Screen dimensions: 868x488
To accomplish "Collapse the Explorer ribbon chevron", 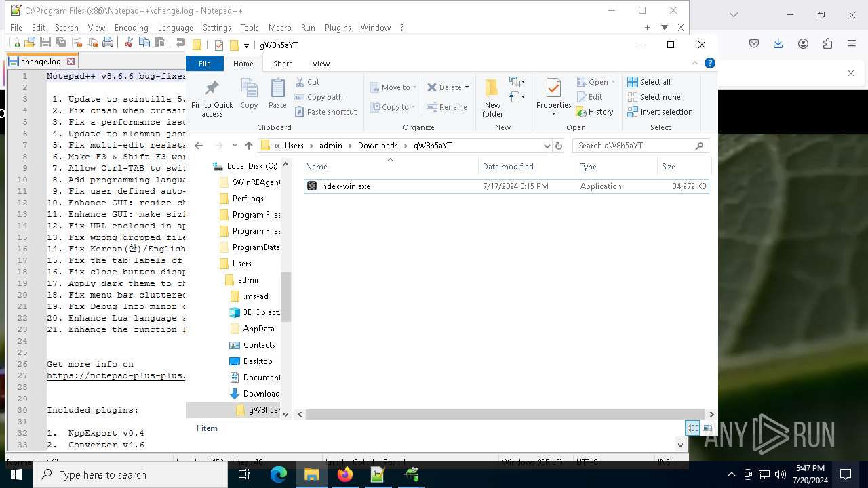I will pyautogui.click(x=695, y=63).
